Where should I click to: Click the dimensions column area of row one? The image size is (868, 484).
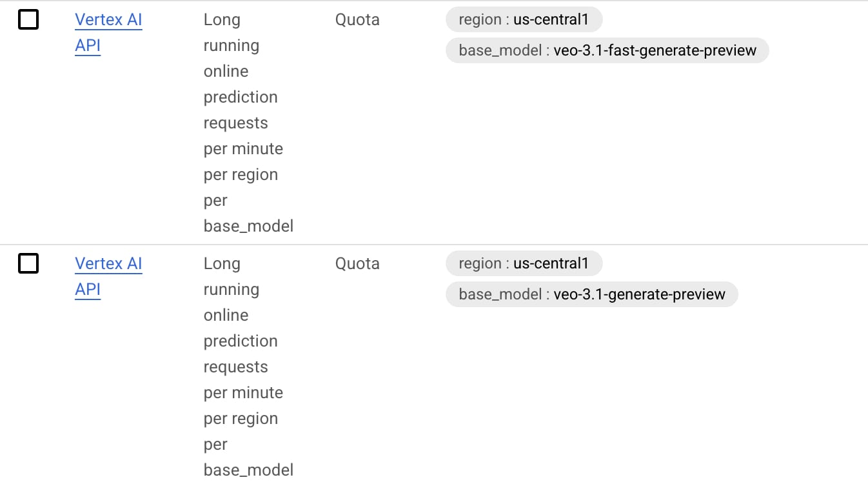point(607,35)
